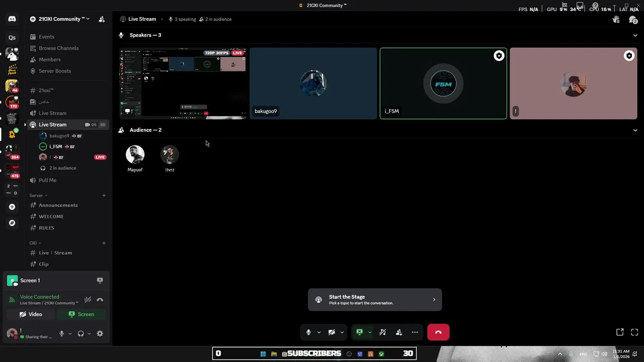Enter full screen icon bottom right
Screen dimensions: 644x362
click(x=634, y=332)
